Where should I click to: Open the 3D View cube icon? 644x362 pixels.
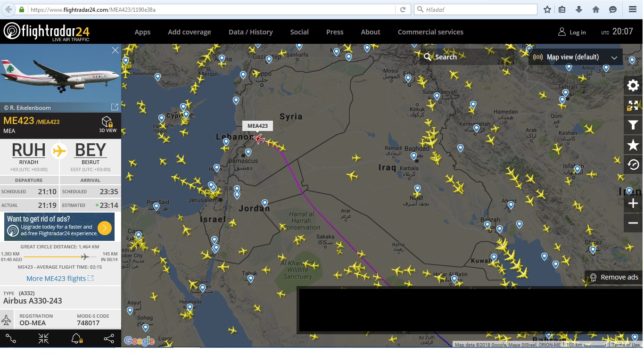[107, 124]
